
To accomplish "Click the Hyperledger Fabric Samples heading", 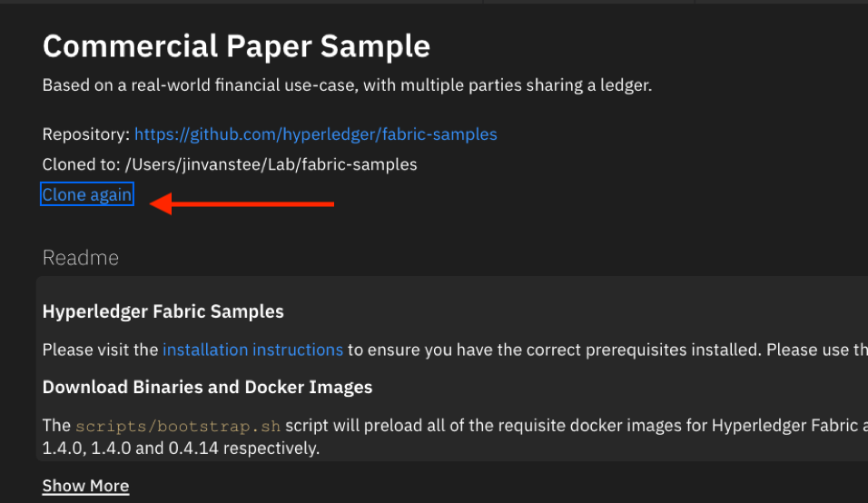I will (163, 311).
